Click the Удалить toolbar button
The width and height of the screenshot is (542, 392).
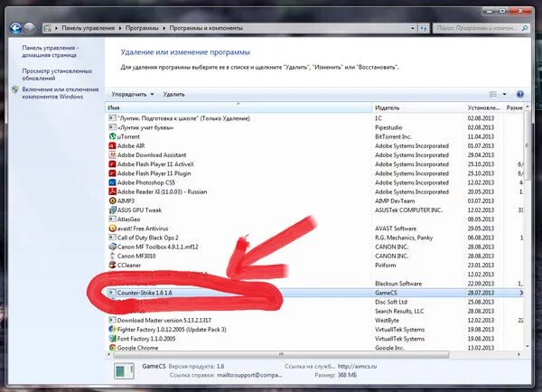coord(173,94)
